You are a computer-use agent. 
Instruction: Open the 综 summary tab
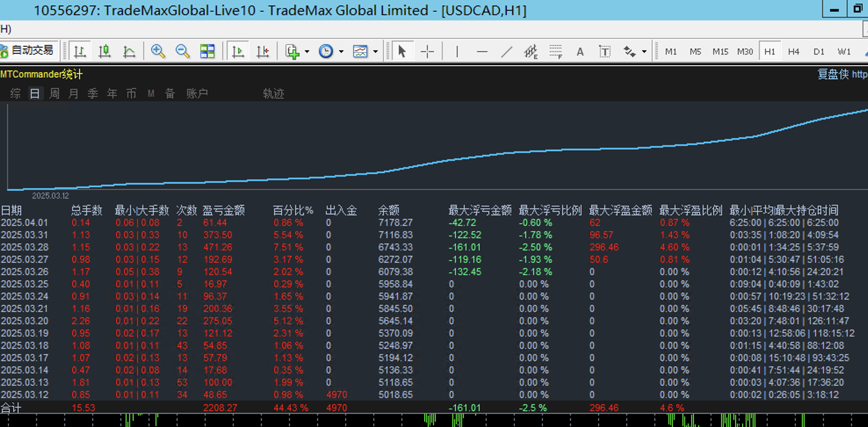point(15,93)
